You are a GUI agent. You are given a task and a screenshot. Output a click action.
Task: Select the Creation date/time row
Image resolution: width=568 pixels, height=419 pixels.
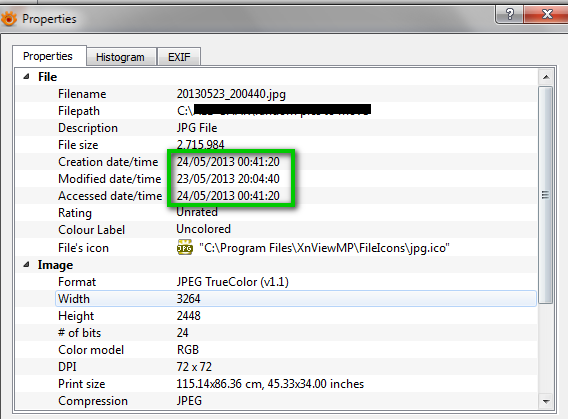pos(276,162)
